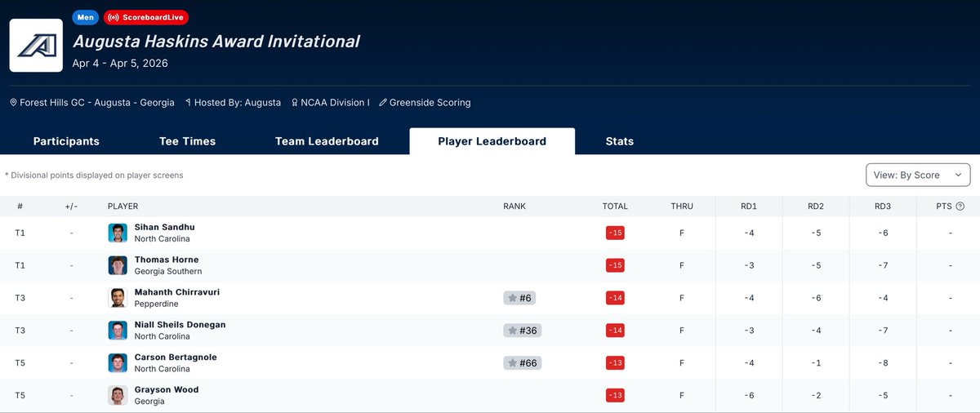This screenshot has height=413, width=980.
Task: Click the Greenside Scoring label
Action: (x=430, y=103)
